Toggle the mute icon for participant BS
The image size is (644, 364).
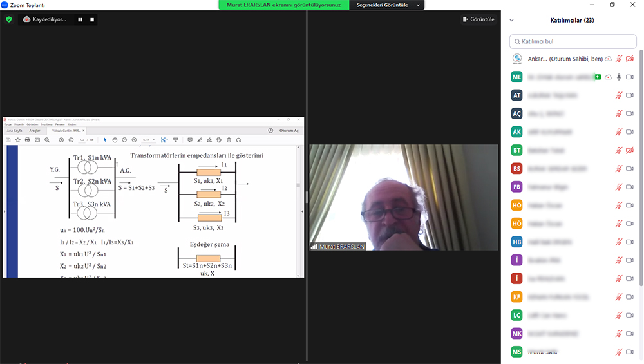(x=619, y=169)
